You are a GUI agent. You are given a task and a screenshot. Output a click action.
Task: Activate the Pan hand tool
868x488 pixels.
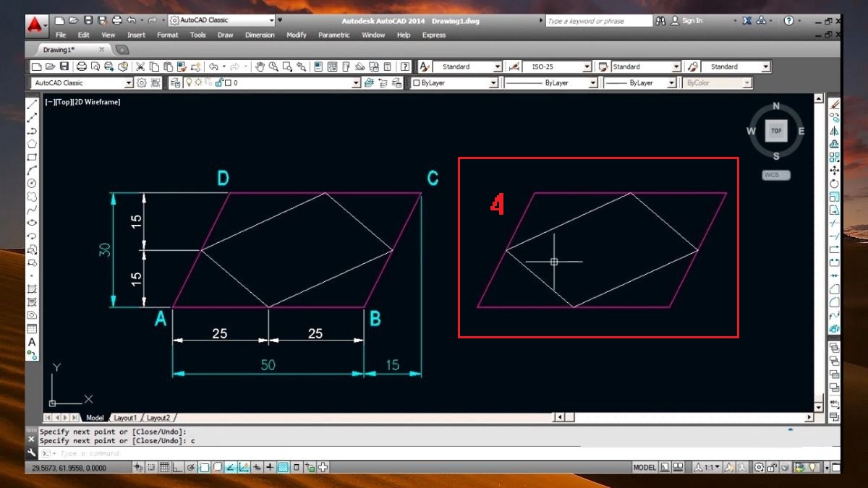click(x=260, y=67)
